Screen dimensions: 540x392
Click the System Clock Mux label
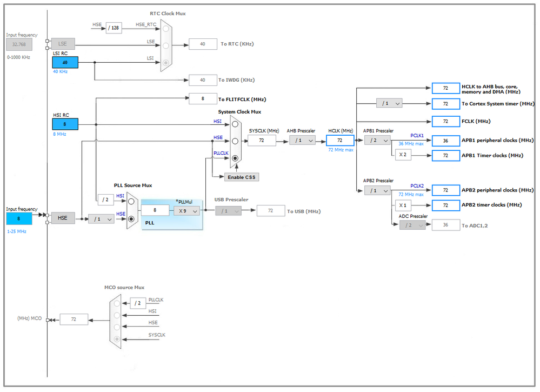tap(239, 111)
